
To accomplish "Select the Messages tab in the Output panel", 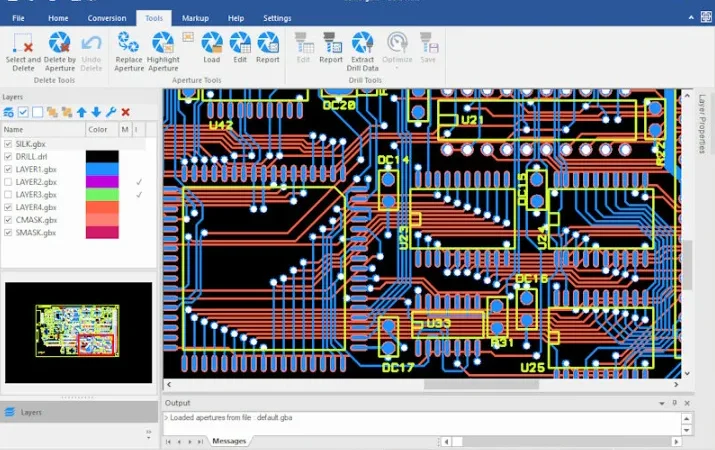I will coord(229,441).
